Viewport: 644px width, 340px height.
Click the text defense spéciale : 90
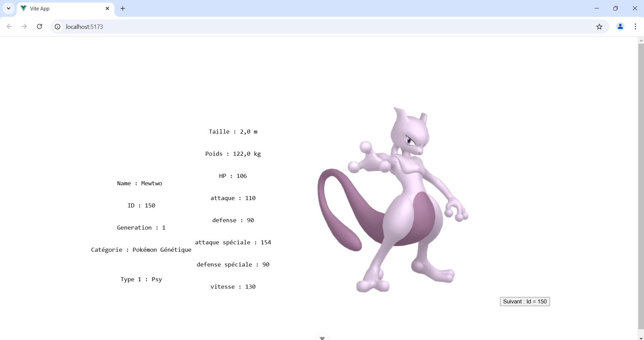pyautogui.click(x=233, y=264)
